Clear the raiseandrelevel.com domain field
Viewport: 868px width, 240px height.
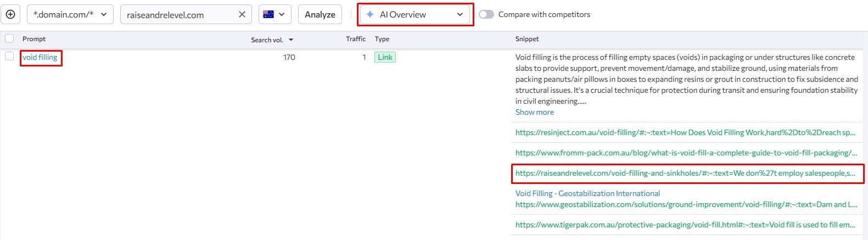pos(242,15)
